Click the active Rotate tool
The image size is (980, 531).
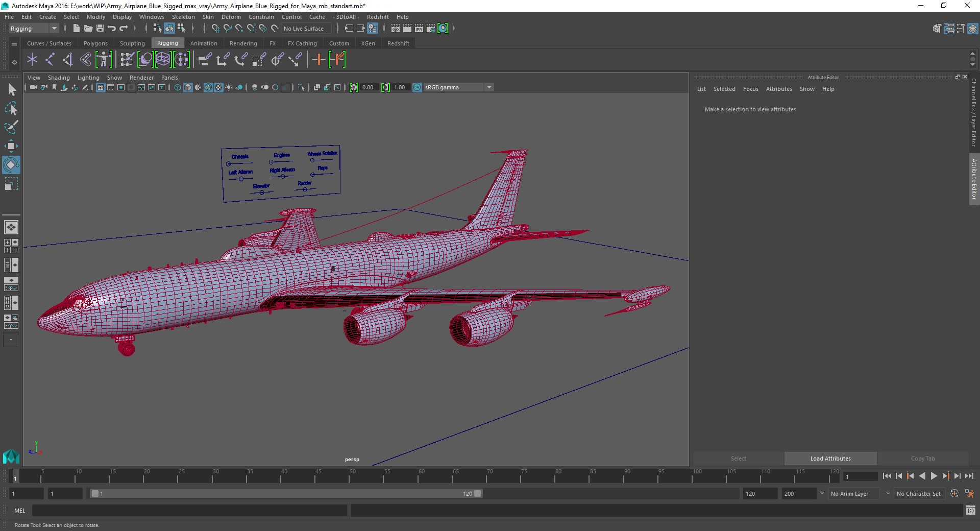coord(11,165)
